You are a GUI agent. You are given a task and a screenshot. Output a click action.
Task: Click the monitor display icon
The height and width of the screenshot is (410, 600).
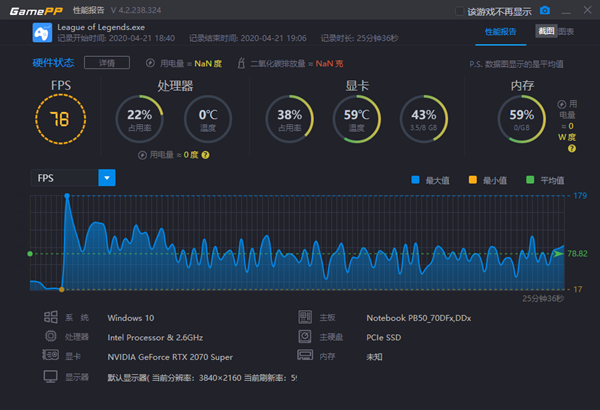click(49, 376)
